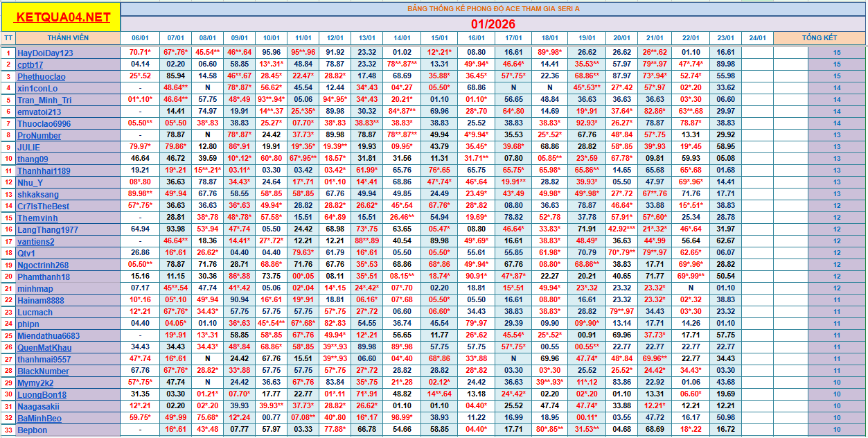Select the QuenMatKhau member link
Image resolution: width=868 pixels, height=438 pixels.
[44, 348]
